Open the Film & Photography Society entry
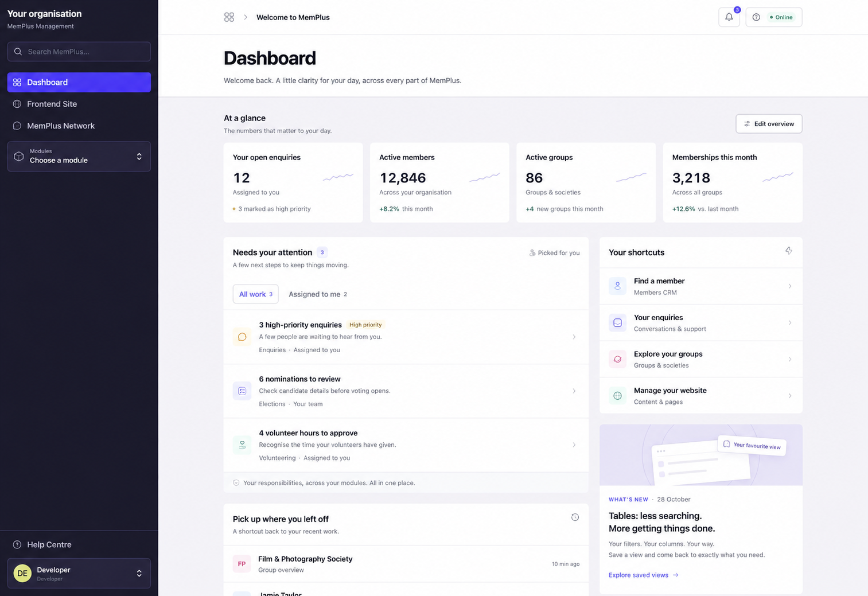The width and height of the screenshot is (868, 596). click(x=406, y=564)
